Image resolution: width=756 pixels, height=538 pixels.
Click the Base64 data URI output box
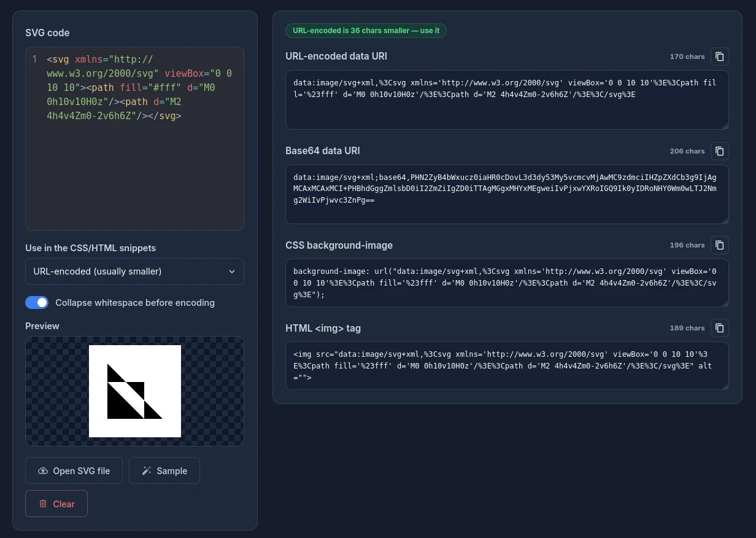(x=507, y=195)
